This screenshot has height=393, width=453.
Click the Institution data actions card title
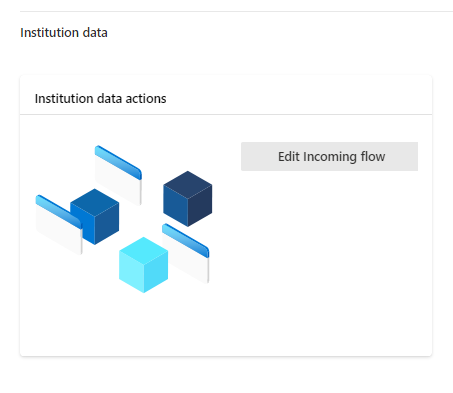[x=100, y=99]
